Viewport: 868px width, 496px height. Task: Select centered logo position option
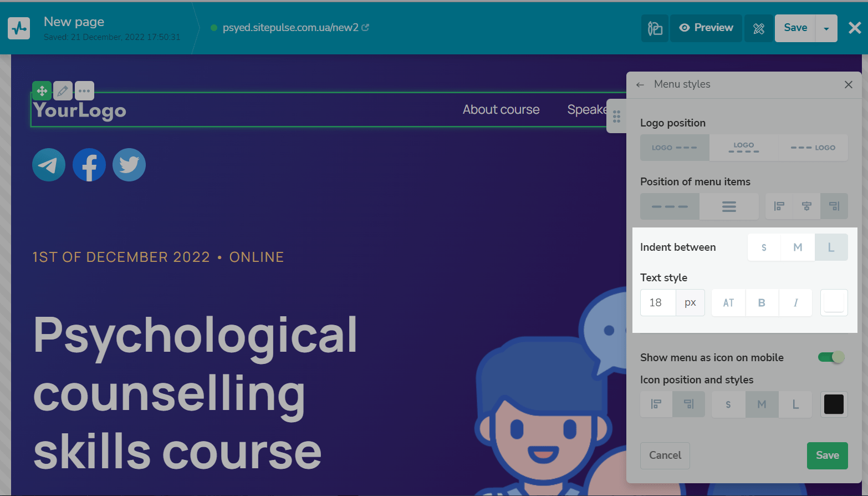pos(744,148)
